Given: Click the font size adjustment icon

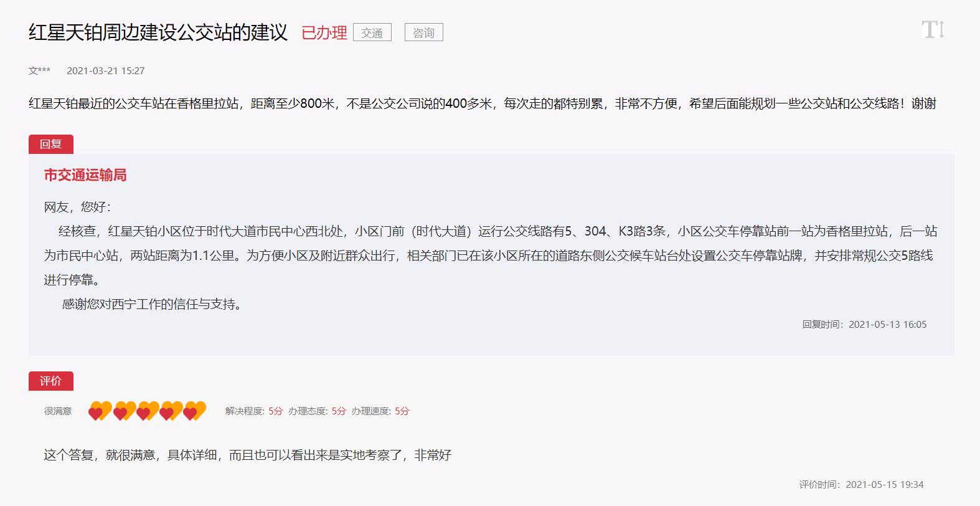Looking at the screenshot, I should 933,30.
